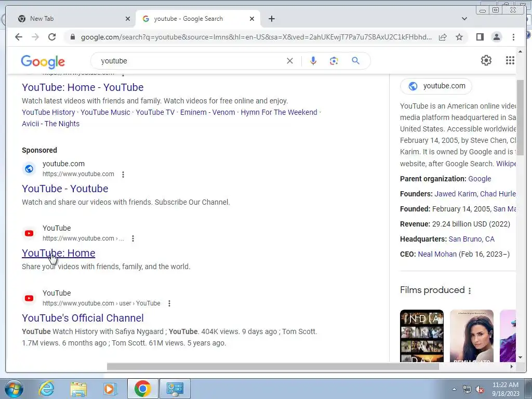The image size is (532, 399).
Task: Select the youtube - Google Search tab
Action: pos(198,19)
